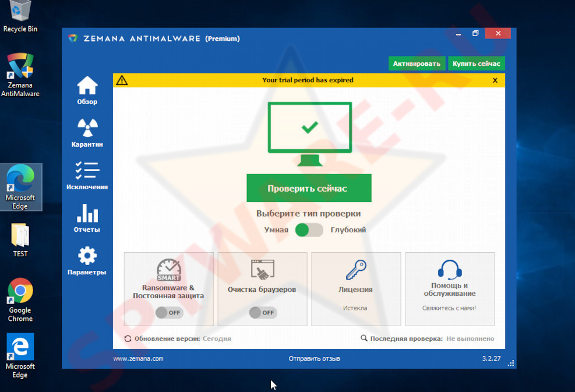Enable Очистка браузеров OFF switch
The width and height of the screenshot is (575, 392).
[x=263, y=312]
